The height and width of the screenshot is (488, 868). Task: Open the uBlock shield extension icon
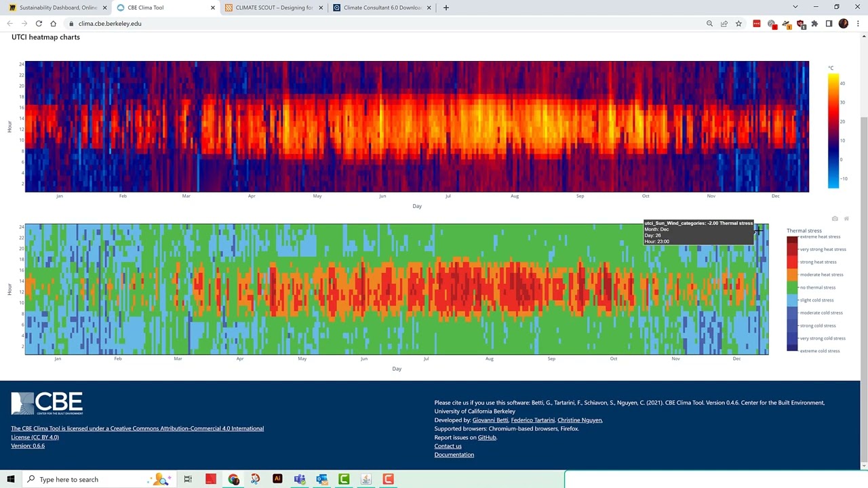[x=800, y=24]
